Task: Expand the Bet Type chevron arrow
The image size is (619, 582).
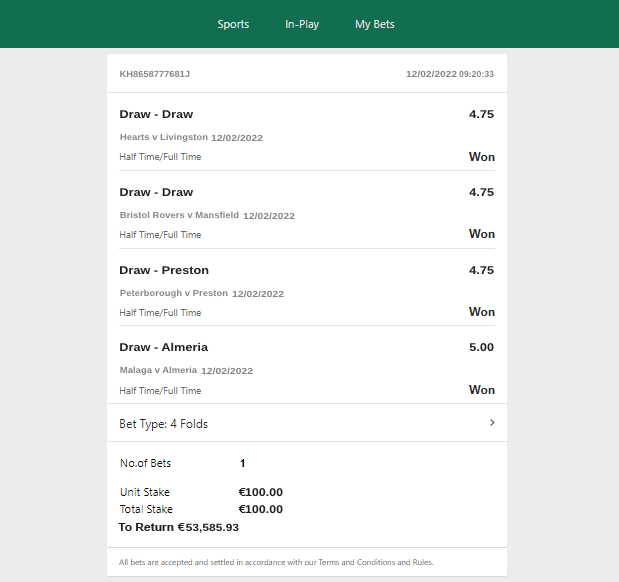Action: [492, 422]
